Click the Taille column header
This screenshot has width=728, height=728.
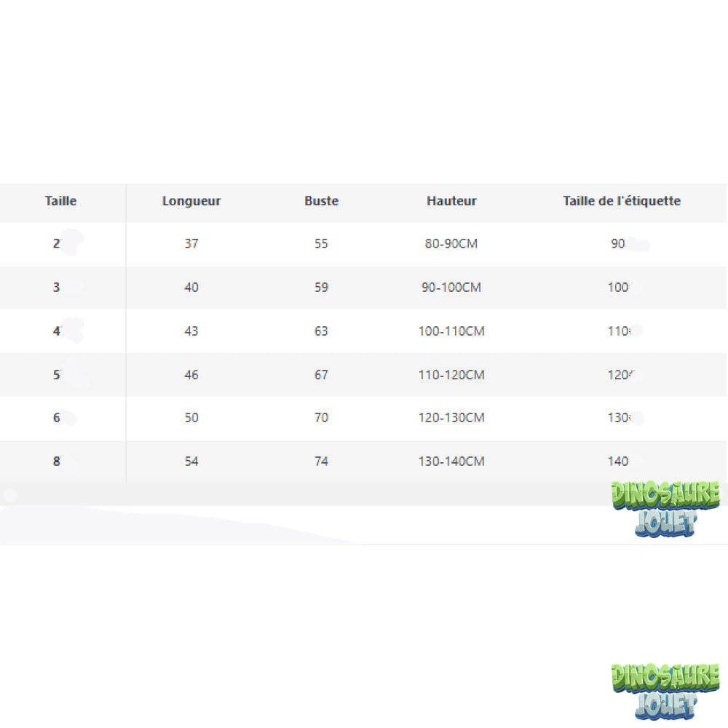(x=61, y=201)
